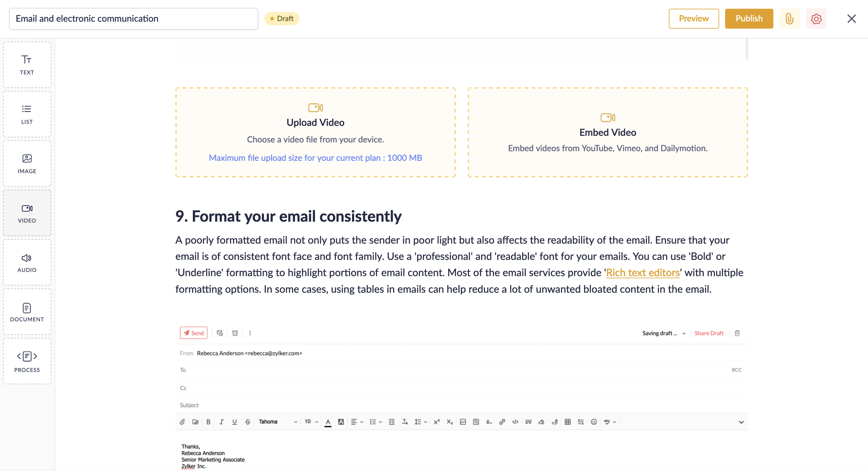Screen dimensions: 868x471
Task: Publish the article
Action: (x=749, y=18)
